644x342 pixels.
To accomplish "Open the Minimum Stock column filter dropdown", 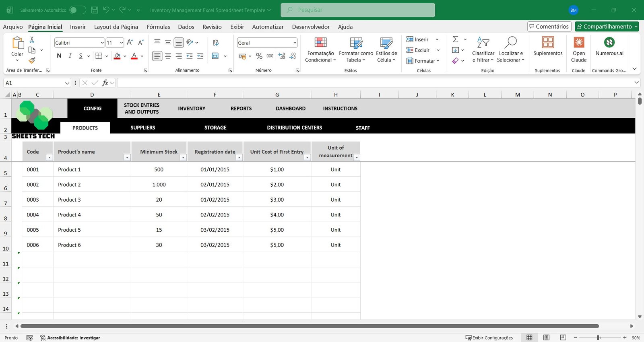I will point(183,158).
